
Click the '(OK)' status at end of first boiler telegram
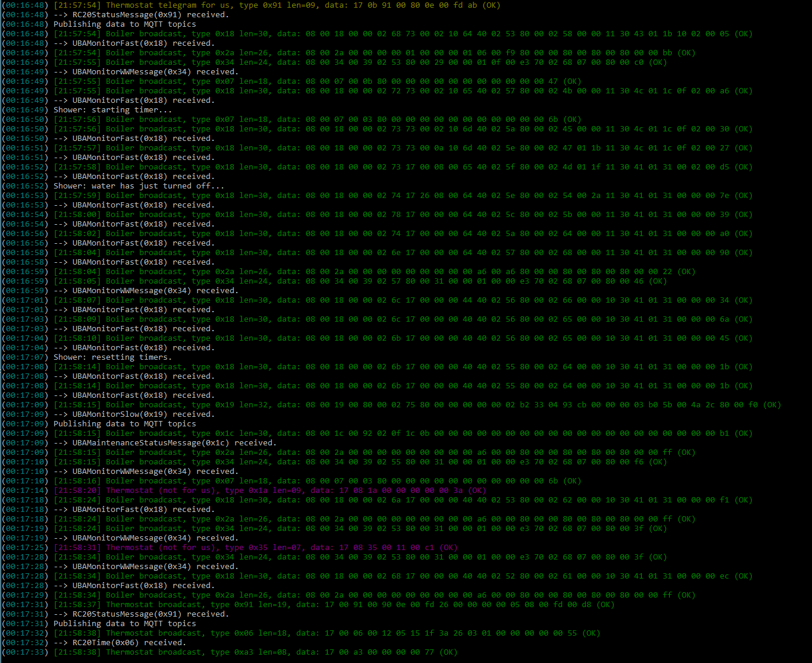point(743,34)
